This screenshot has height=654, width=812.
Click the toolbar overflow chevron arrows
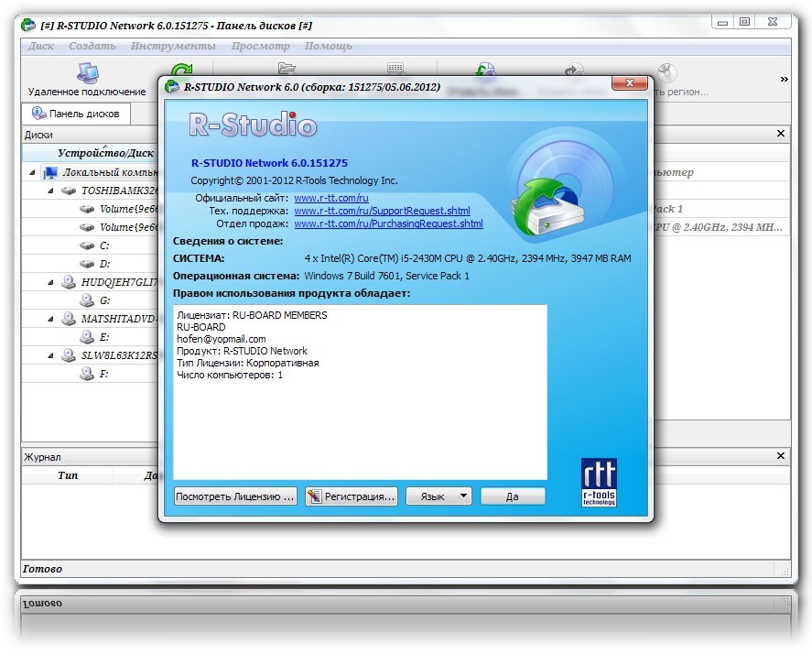[784, 80]
